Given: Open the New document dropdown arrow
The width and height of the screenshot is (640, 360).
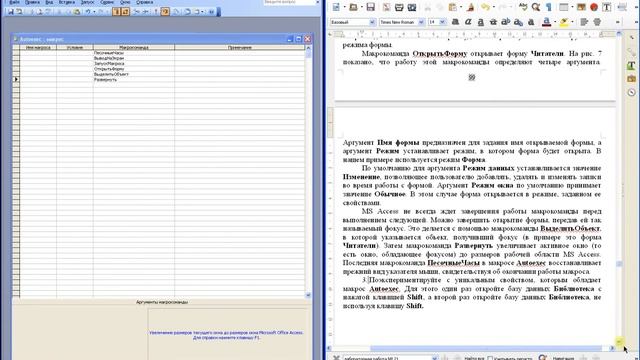Looking at the screenshot, I should click(x=344, y=7).
